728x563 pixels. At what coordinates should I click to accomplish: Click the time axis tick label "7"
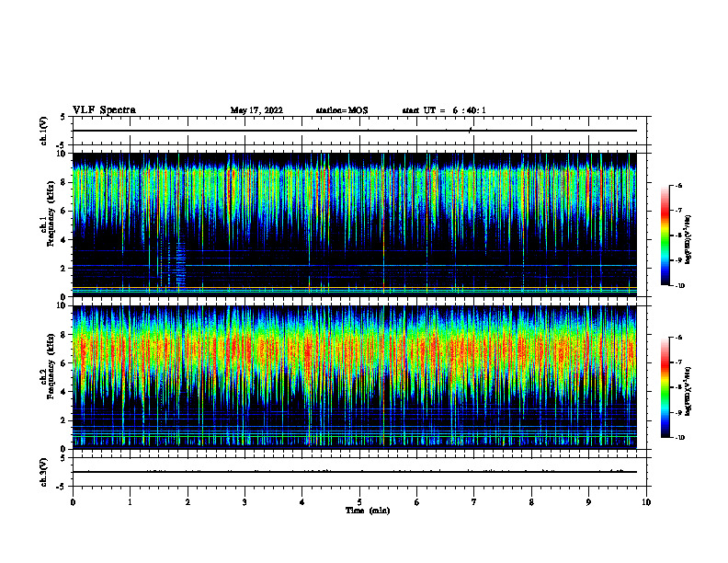tap(474, 502)
